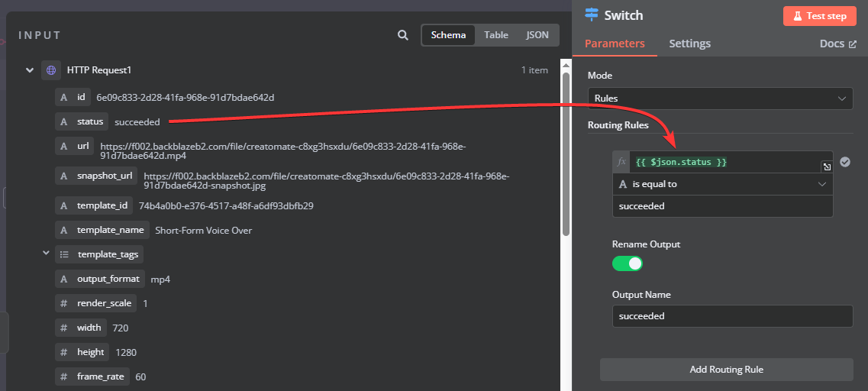Collapse the template_tags list
868x391 pixels.
46,253
